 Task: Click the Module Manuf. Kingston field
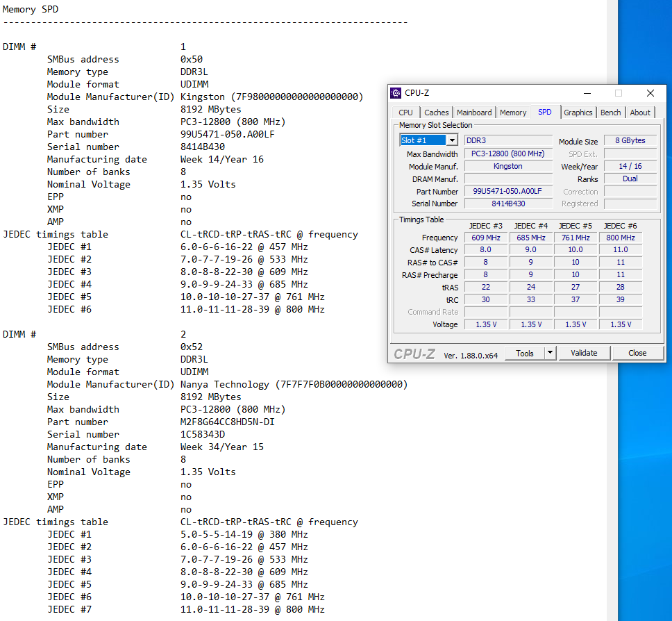[507, 166]
